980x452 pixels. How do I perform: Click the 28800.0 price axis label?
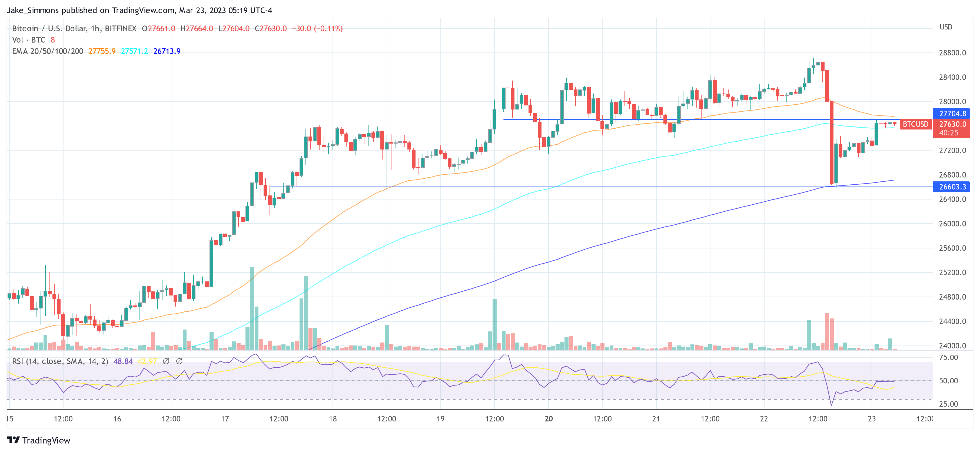pos(952,53)
